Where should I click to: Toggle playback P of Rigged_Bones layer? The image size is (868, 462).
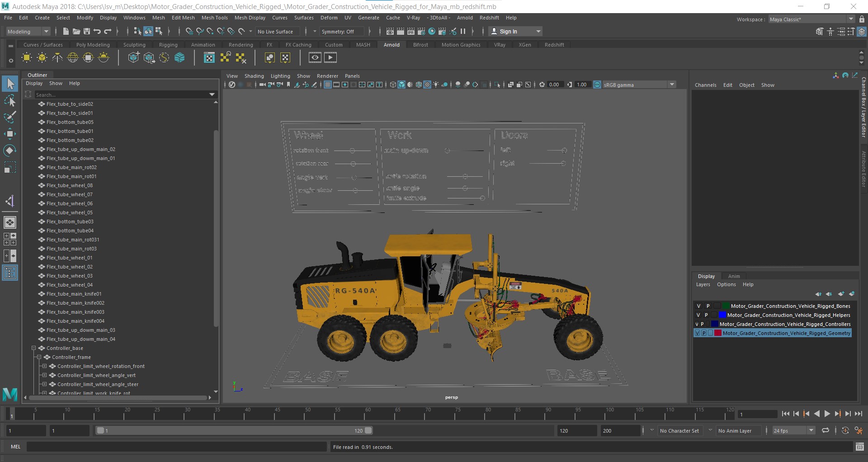(708, 306)
